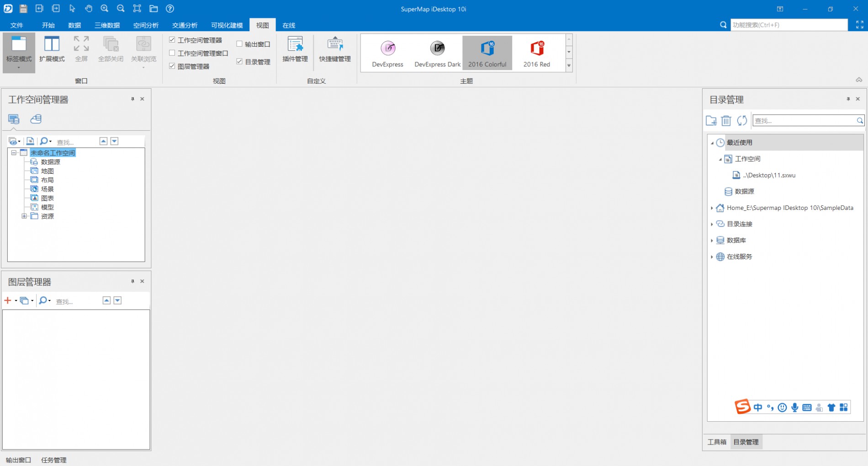Click the fullscreen expand icon at top right
This screenshot has width=868, height=466.
(859, 25)
